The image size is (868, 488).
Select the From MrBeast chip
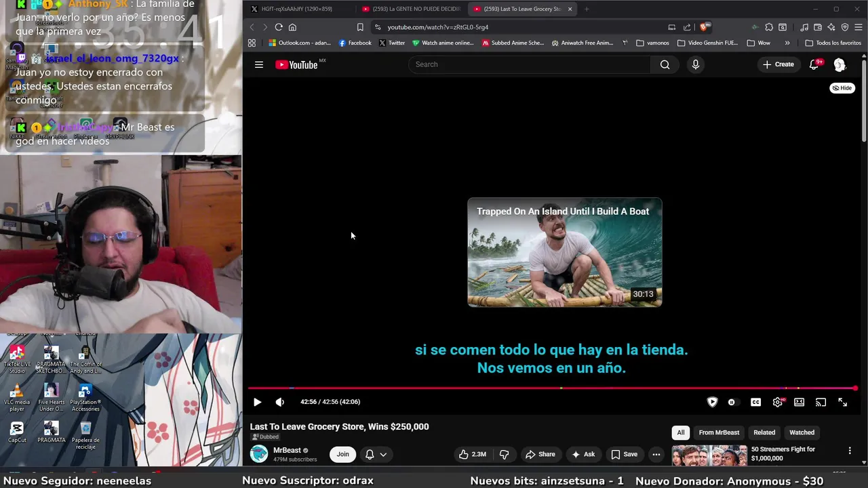pyautogui.click(x=719, y=432)
